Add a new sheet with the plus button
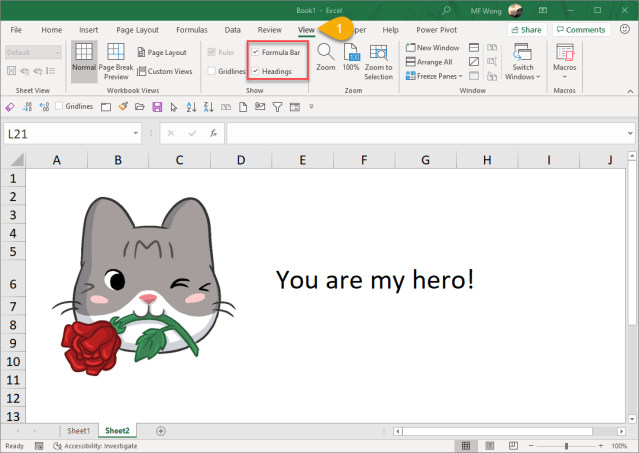The width and height of the screenshot is (639, 453). point(161,431)
